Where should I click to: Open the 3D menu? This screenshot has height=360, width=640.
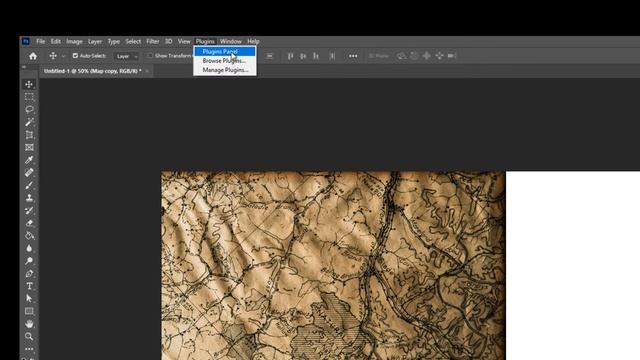point(169,41)
